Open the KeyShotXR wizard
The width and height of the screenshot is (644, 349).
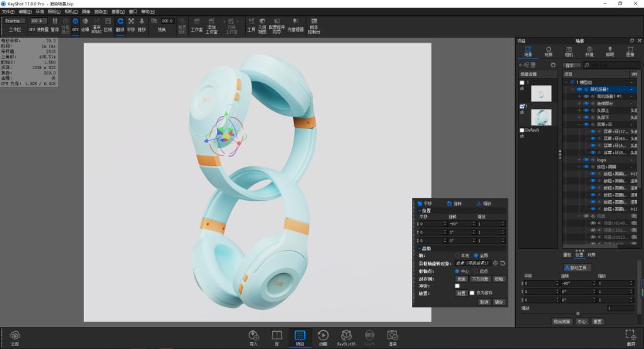[346, 338]
